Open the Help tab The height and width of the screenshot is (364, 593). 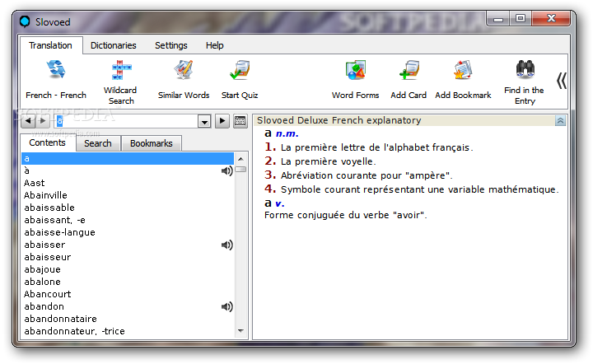[x=214, y=45]
